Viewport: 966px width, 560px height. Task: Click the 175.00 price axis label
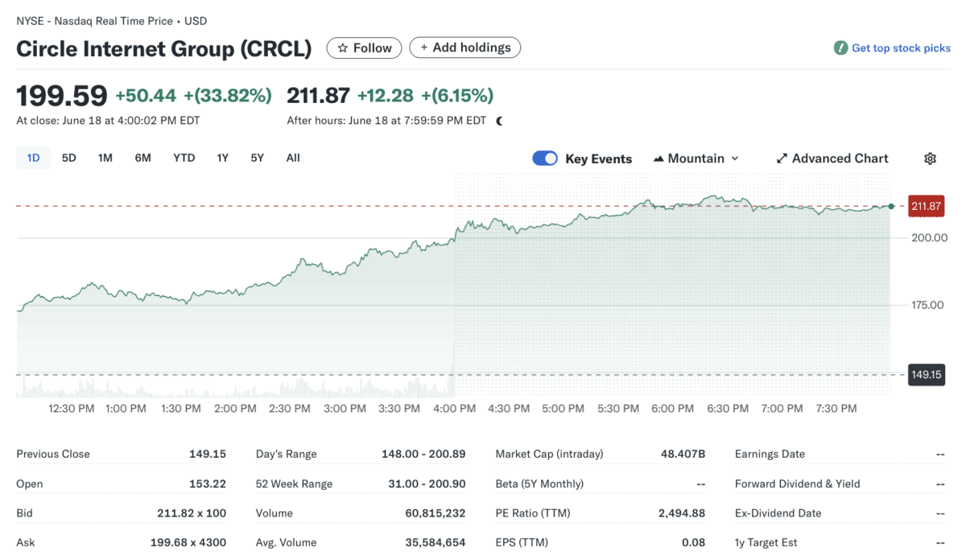pos(929,305)
